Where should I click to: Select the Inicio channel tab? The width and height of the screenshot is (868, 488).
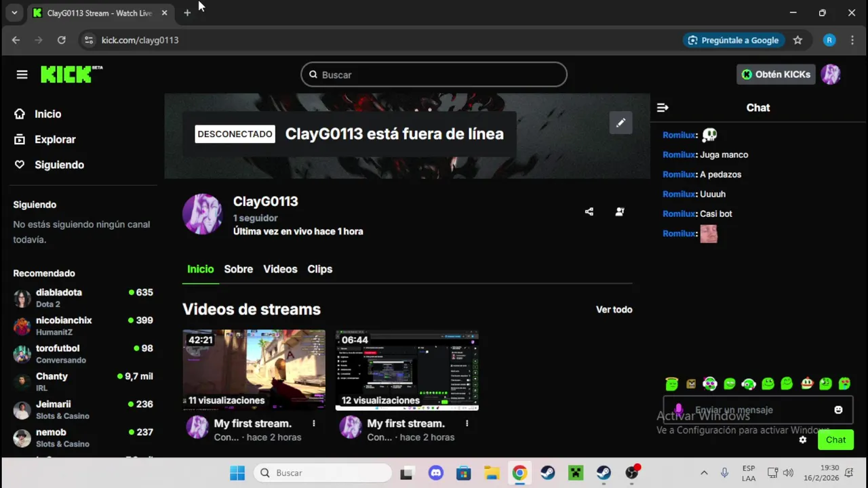[x=200, y=269]
